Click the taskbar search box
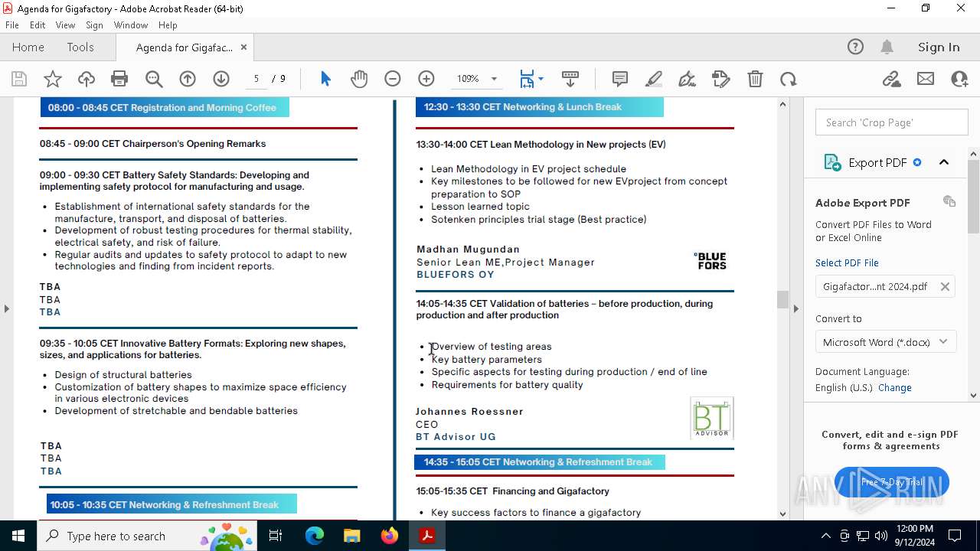The width and height of the screenshot is (980, 551). pyautogui.click(x=147, y=536)
